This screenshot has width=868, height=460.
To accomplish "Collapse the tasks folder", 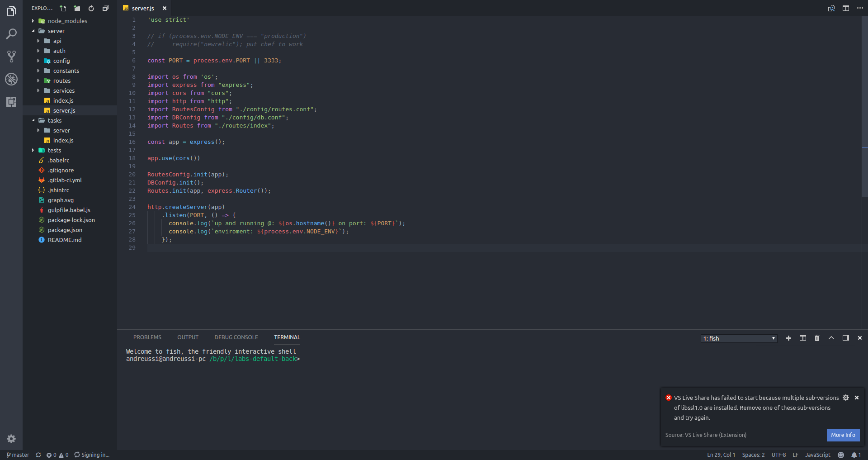I will coord(70,120).
